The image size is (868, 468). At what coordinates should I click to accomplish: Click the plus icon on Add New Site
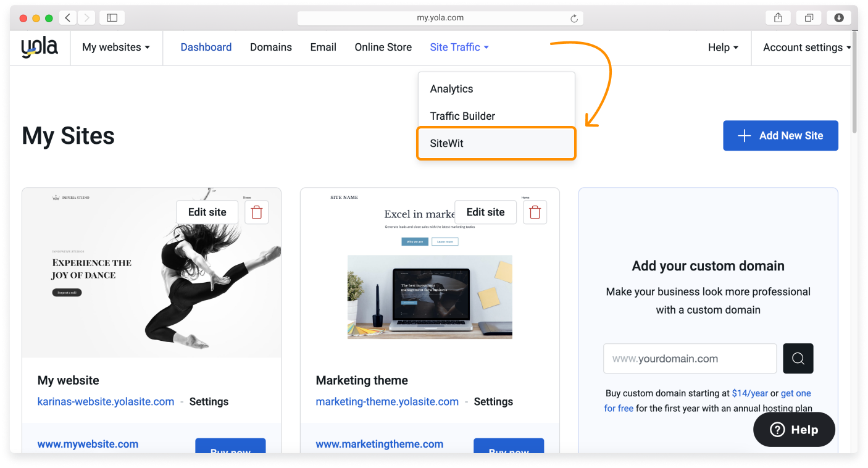pyautogui.click(x=744, y=135)
